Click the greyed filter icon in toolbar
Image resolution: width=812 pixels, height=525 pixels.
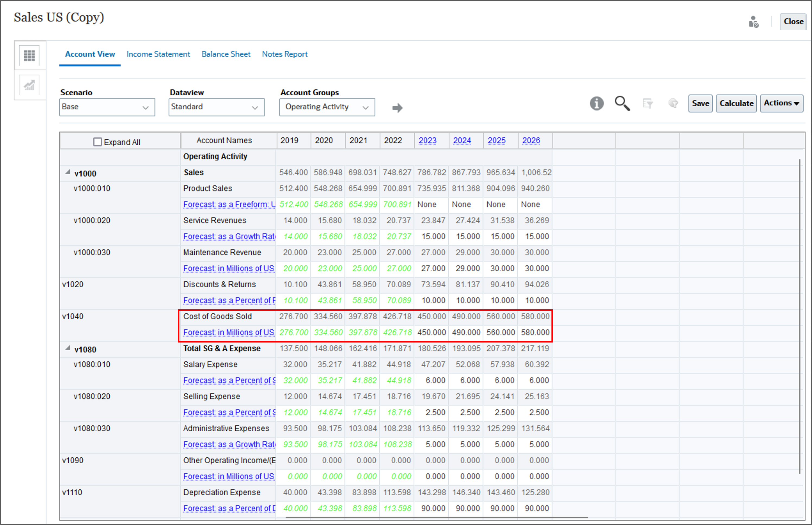647,103
